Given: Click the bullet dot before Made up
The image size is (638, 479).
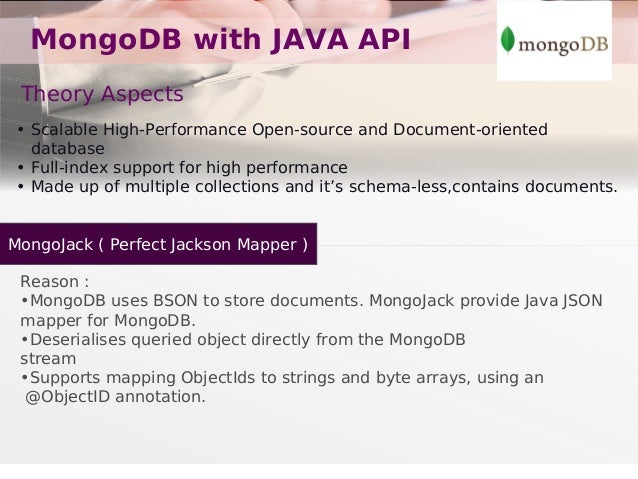Looking at the screenshot, I should click(x=21, y=187).
